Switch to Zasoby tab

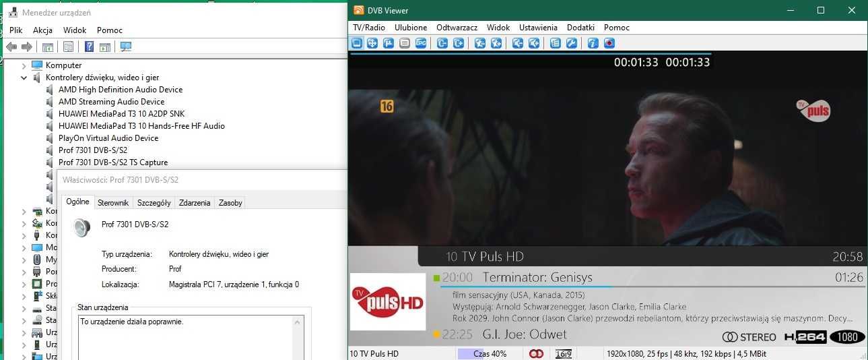[x=230, y=202]
